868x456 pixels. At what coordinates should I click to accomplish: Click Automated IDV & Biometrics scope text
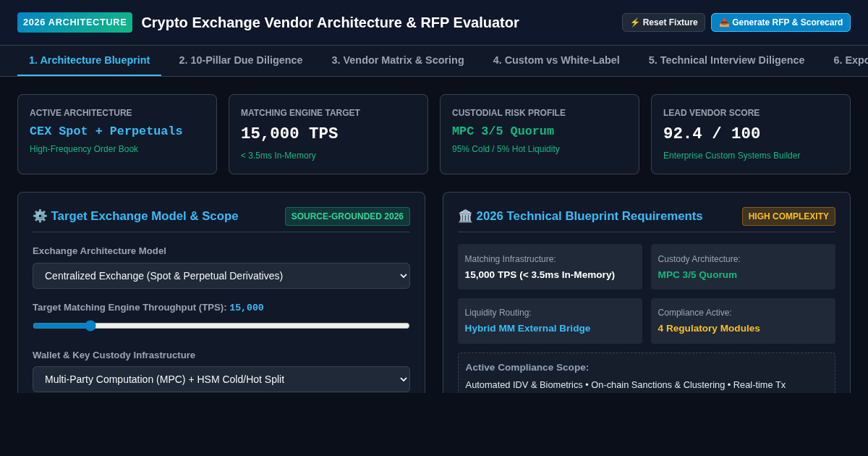point(524,385)
